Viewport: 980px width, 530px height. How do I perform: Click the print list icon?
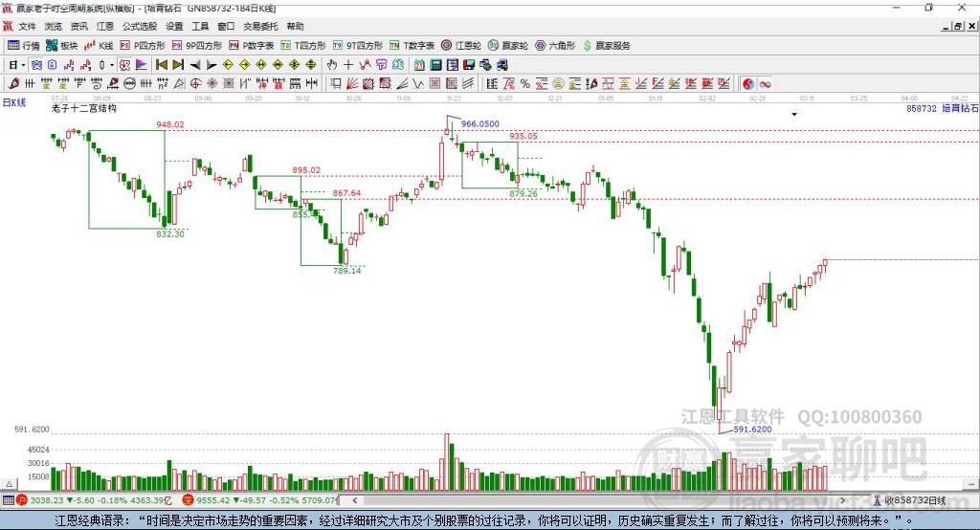point(453,64)
